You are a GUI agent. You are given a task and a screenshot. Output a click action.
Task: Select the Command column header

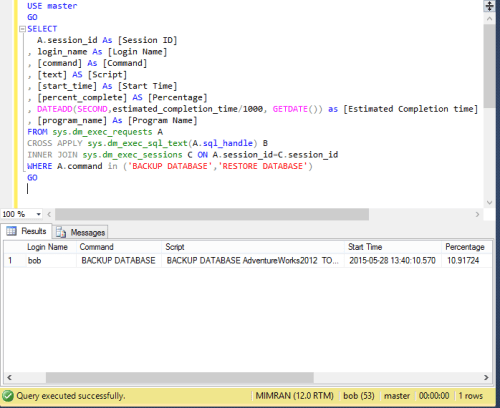click(119, 247)
